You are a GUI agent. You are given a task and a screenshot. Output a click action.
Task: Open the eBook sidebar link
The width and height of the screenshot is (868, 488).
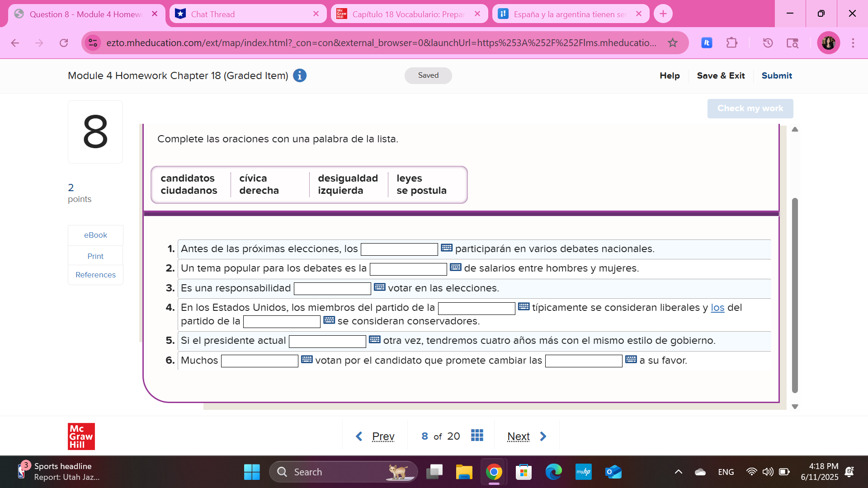(x=95, y=235)
